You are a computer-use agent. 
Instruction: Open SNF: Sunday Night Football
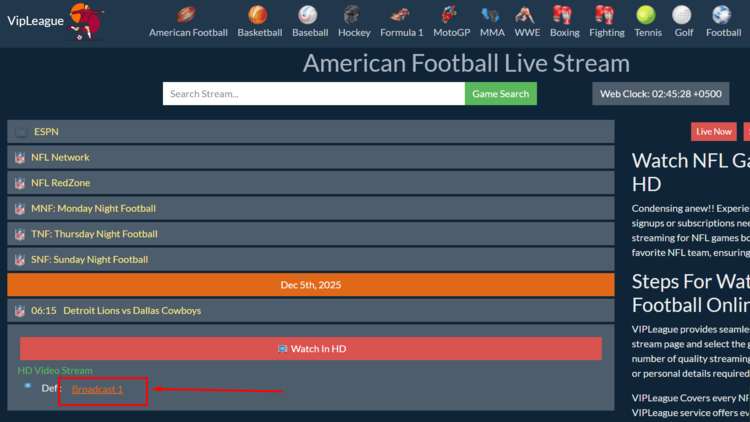point(311,259)
